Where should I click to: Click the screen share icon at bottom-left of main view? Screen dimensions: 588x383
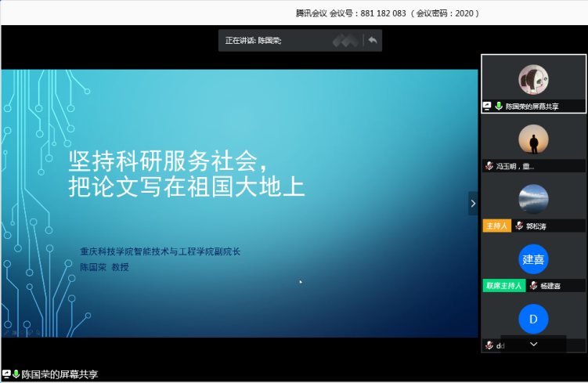6,374
